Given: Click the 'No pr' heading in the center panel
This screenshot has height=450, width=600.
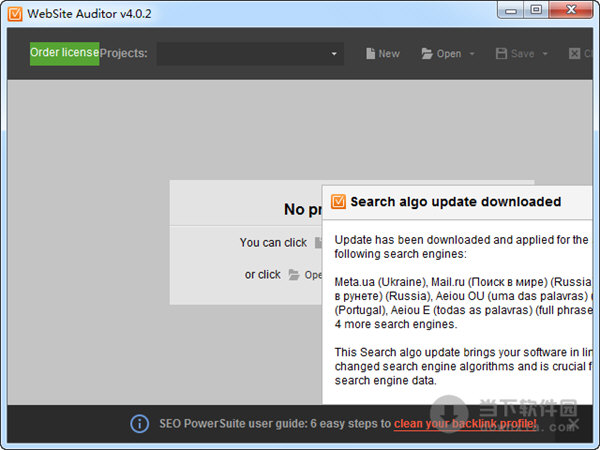Looking at the screenshot, I should tap(303, 209).
